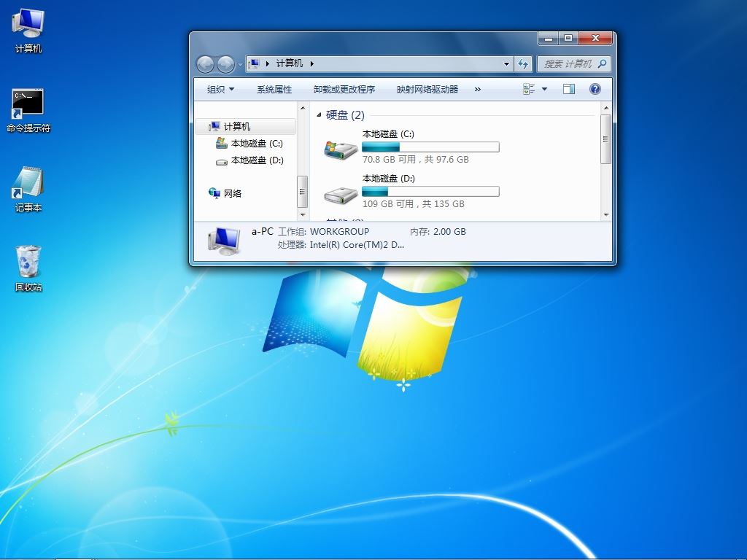
Task: Show more toolbar commands via » chevron
Action: [477, 89]
